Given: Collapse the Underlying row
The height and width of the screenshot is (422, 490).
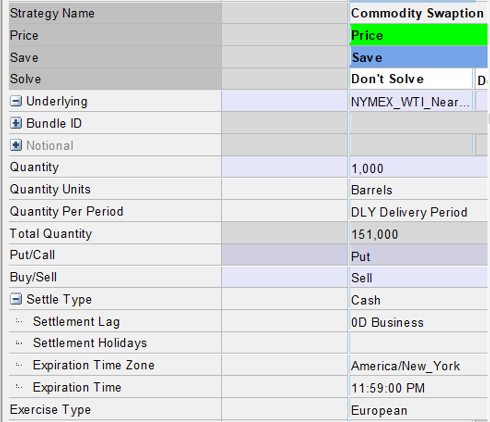Looking at the screenshot, I should [16, 101].
